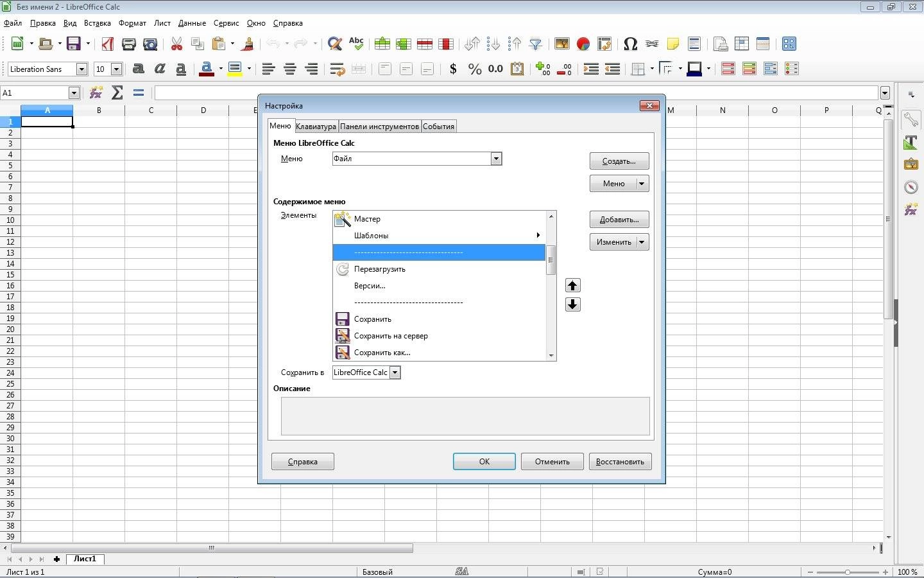924x578 pixels.
Task: Click the Добавить... button
Action: pyautogui.click(x=619, y=220)
